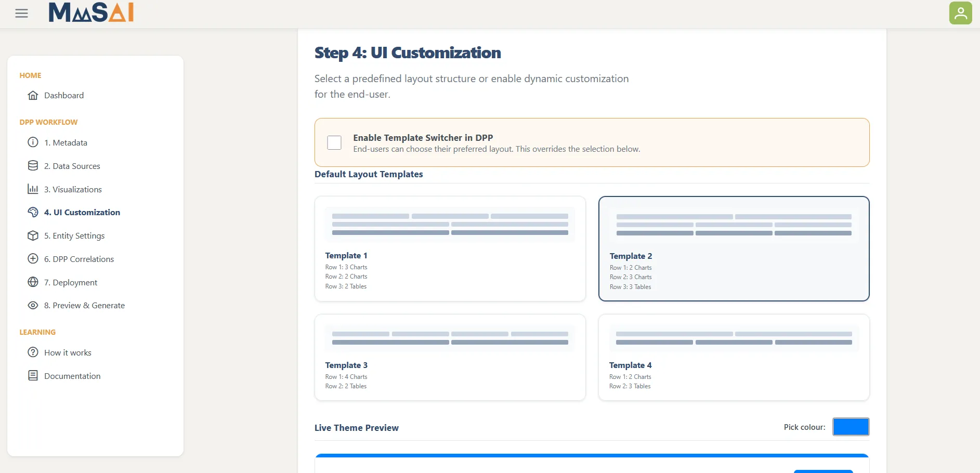This screenshot has height=473, width=980.
Task: Click the Metadata info icon
Action: click(33, 142)
